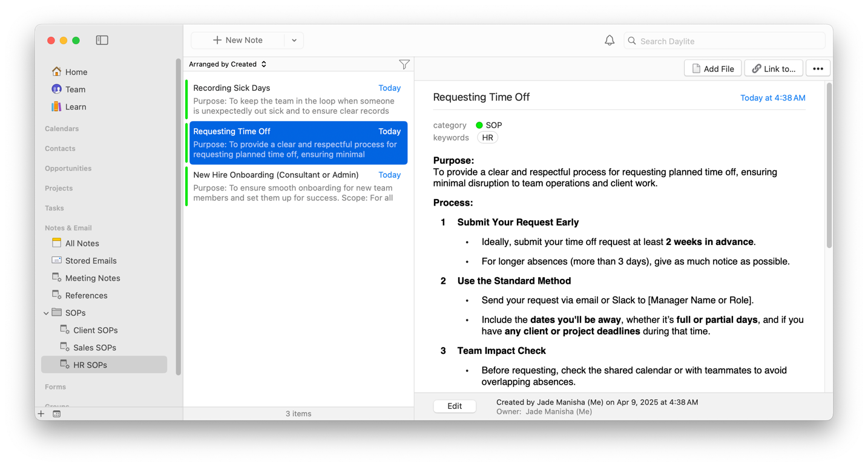The image size is (868, 467).
Task: Toggle the sidebar visibility icon
Action: [x=102, y=40]
